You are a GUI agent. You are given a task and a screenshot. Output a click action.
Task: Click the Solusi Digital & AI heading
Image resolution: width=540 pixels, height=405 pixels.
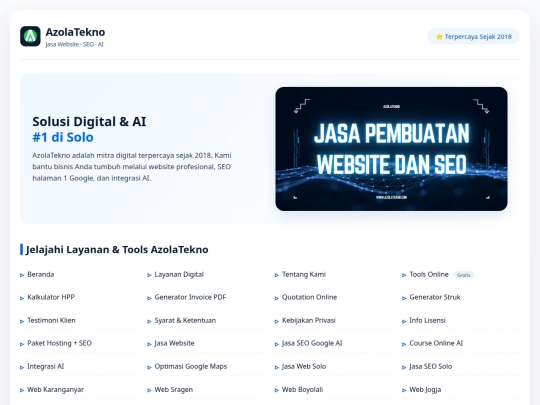coord(89,122)
